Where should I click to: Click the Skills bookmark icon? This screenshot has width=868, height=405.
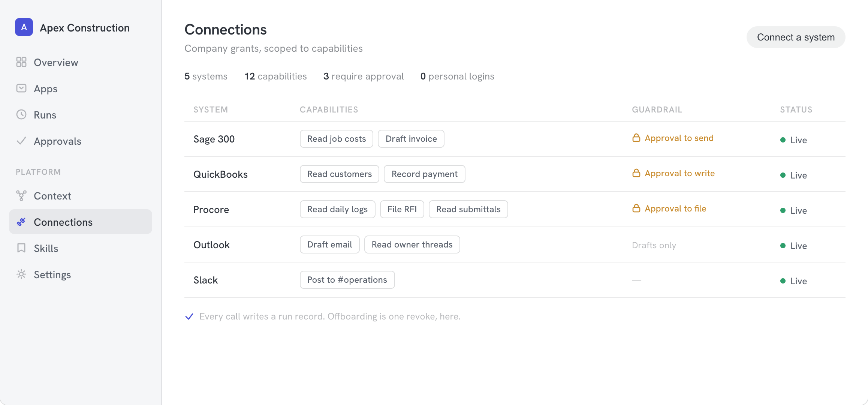point(21,248)
